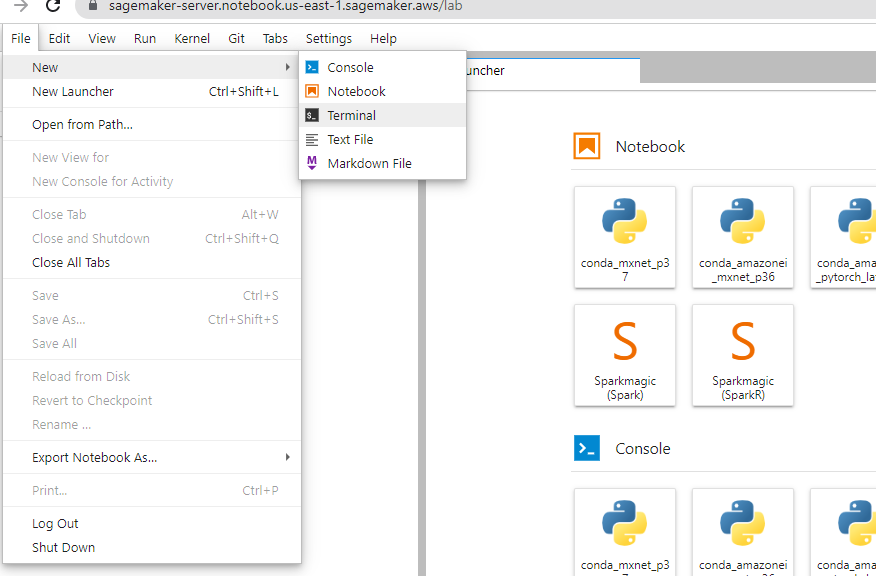Select Markdown File in the New submenu

[383, 164]
